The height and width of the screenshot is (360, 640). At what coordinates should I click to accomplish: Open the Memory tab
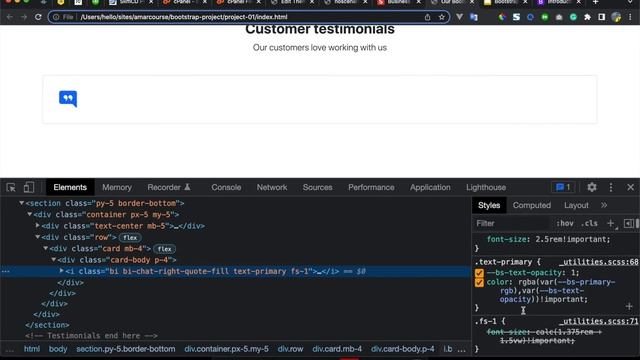[x=117, y=187]
